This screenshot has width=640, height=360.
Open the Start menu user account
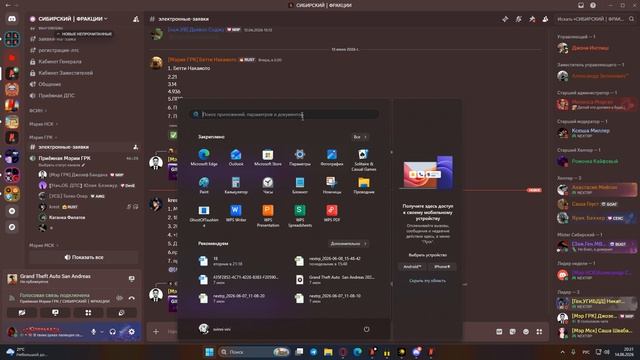[215, 329]
